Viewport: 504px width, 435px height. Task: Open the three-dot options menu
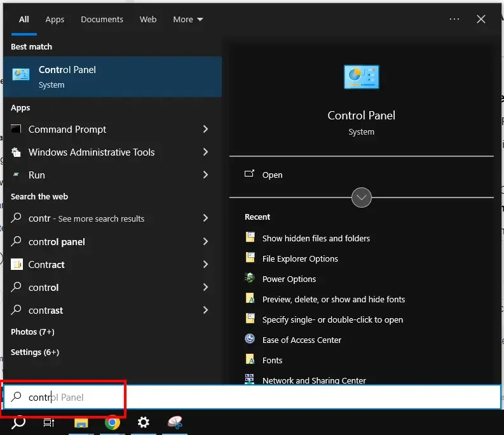coord(454,19)
